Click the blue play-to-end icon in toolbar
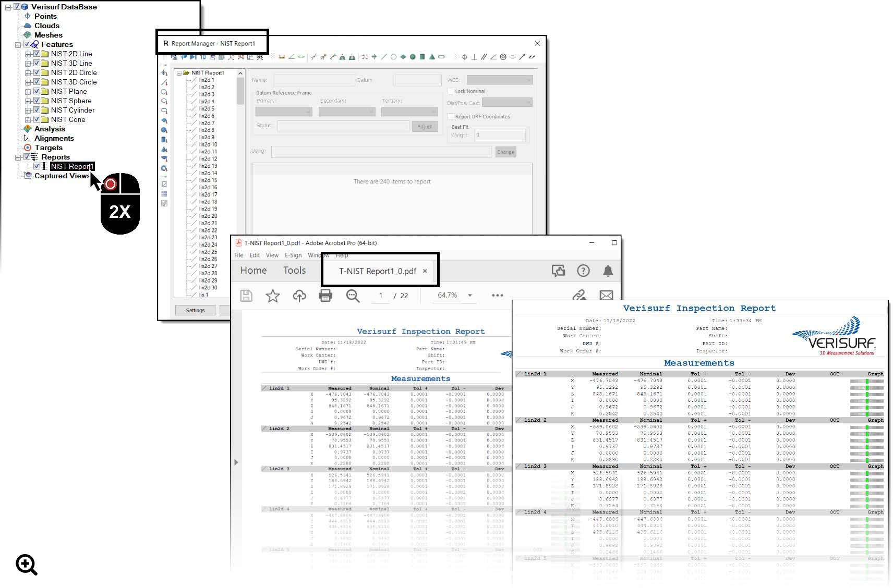The width and height of the screenshot is (893, 588). [193, 57]
